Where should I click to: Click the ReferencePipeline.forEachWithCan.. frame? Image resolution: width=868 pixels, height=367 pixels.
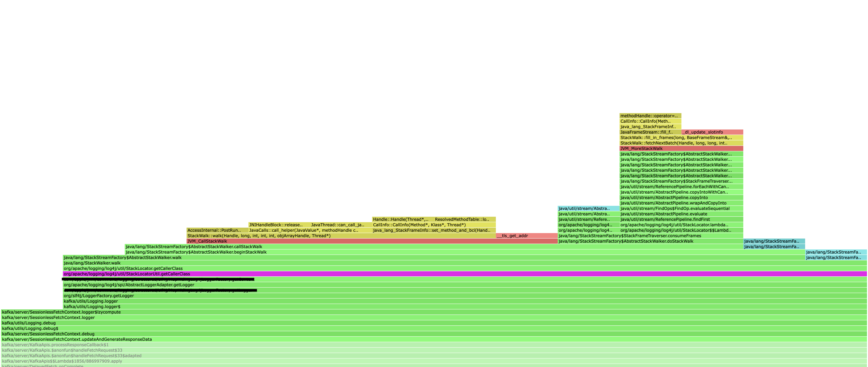(681, 187)
